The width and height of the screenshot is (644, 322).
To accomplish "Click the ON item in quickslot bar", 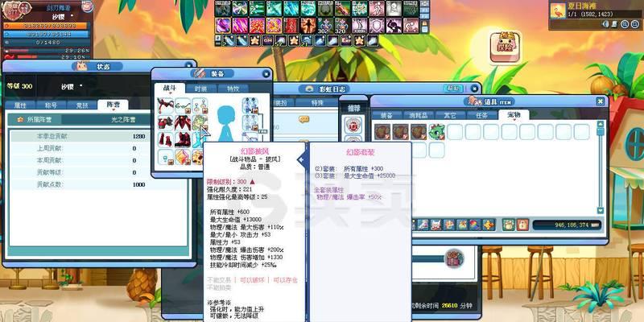I will 267,41.
